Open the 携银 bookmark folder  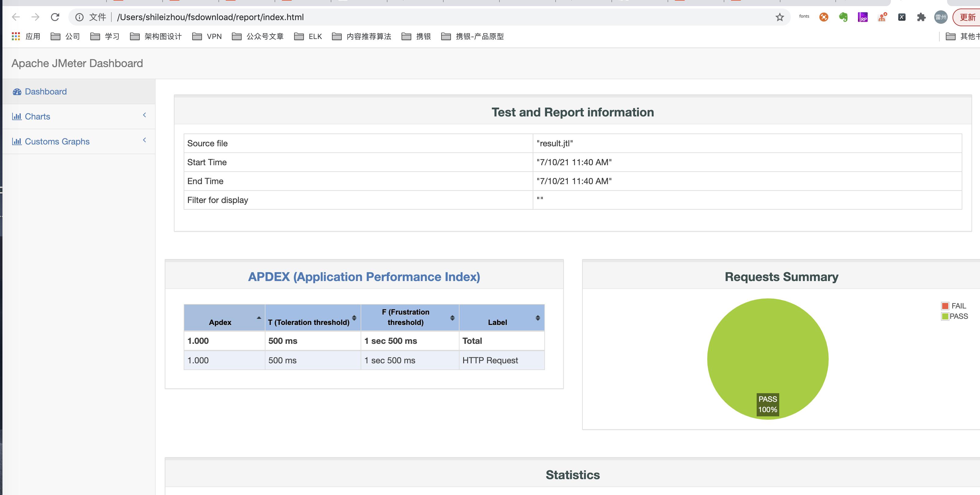[x=416, y=37]
